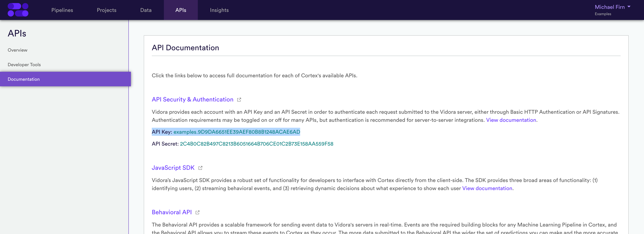This screenshot has width=644, height=234.
Task: Open Overview in the APIs sidebar
Action: point(17,50)
